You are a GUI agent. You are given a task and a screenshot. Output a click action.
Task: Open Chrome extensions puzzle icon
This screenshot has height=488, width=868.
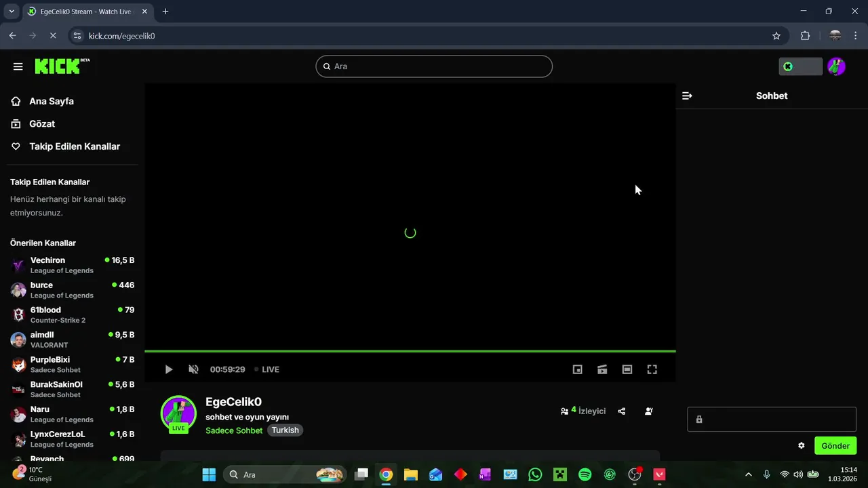point(806,36)
